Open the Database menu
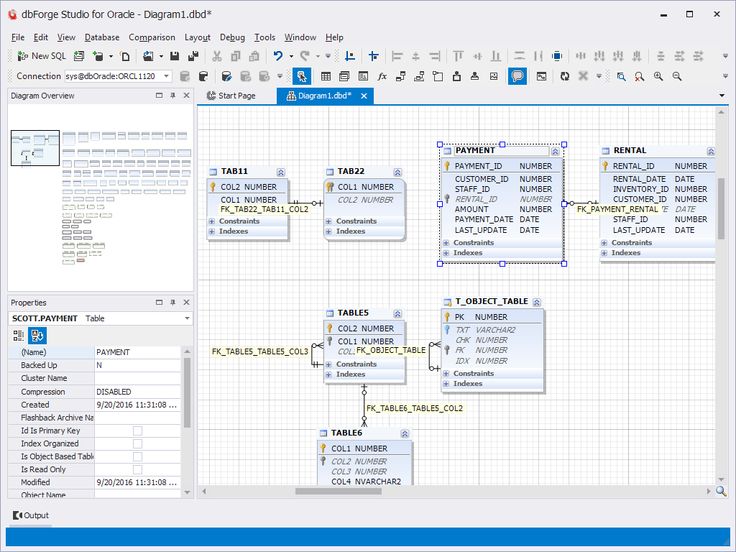The height and width of the screenshot is (552, 736). click(102, 37)
